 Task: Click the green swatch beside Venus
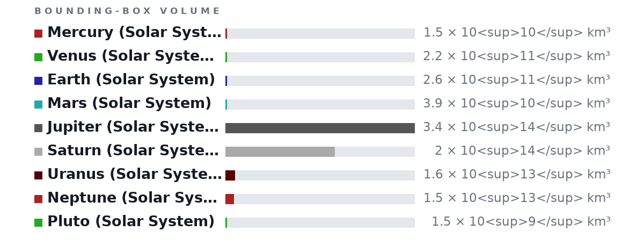[x=38, y=57]
